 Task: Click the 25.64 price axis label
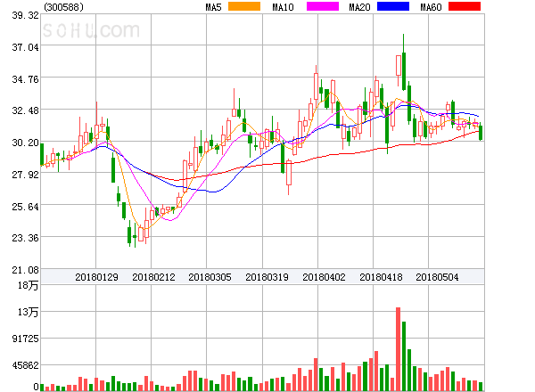(25, 207)
